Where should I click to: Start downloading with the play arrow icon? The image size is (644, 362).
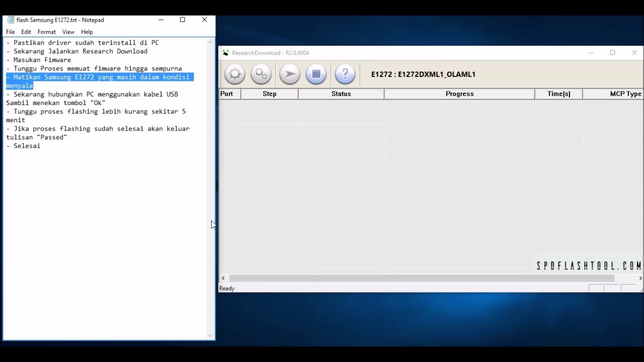[x=289, y=74]
